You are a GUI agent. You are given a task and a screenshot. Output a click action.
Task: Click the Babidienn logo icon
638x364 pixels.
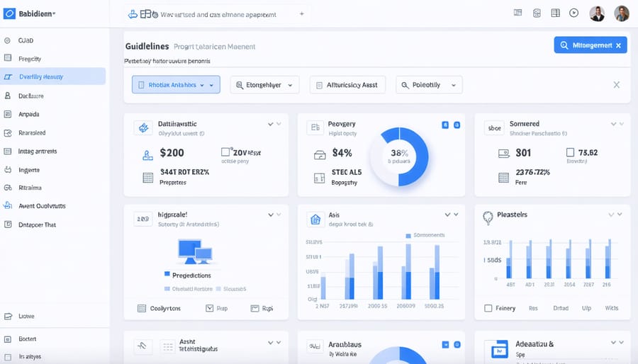click(x=9, y=13)
